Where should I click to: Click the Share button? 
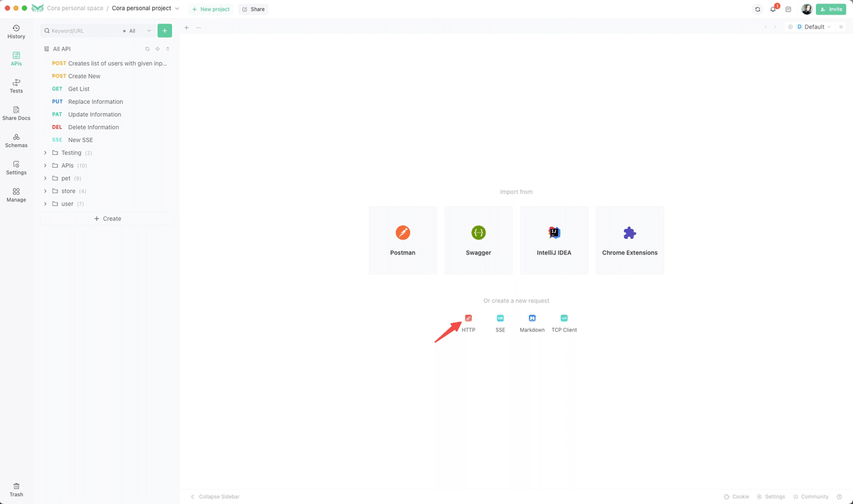click(x=253, y=9)
